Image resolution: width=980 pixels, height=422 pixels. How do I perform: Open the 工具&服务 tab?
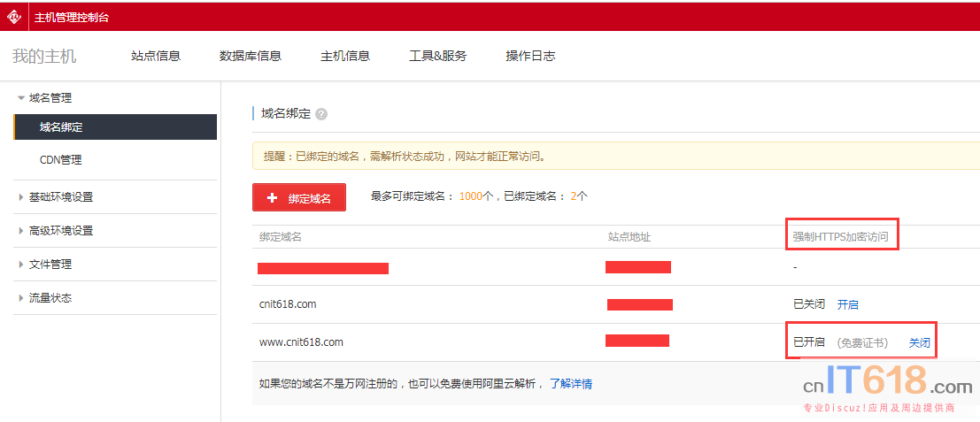437,56
